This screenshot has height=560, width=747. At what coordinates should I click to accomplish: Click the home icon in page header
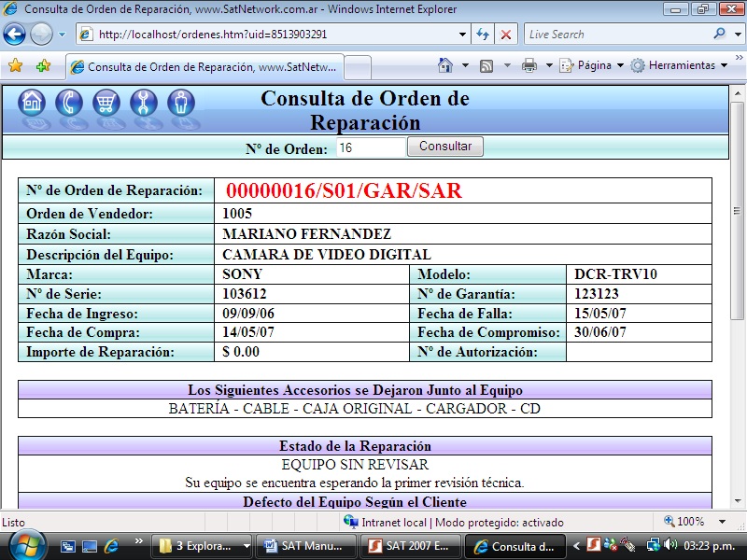click(32, 102)
